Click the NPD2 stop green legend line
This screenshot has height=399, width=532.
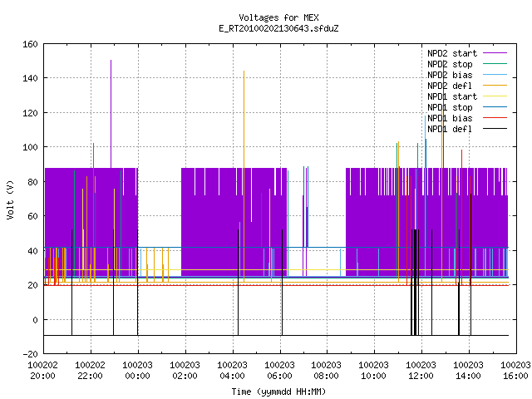tap(495, 64)
